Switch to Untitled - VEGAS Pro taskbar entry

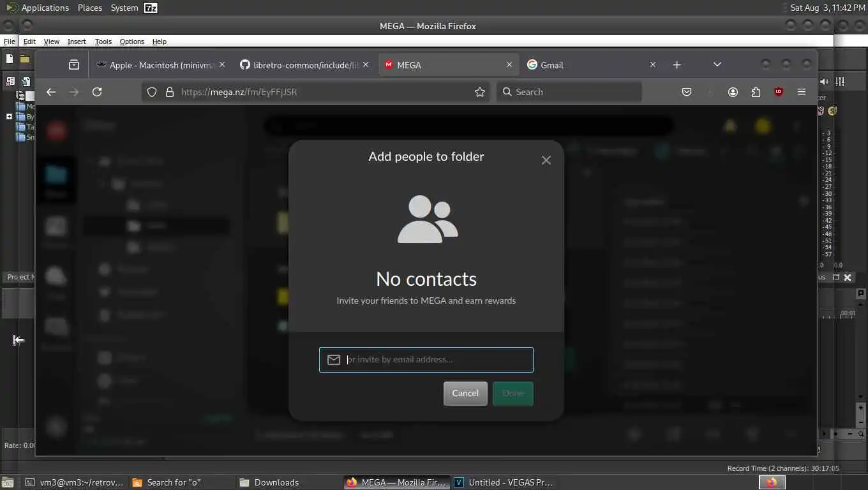coord(504,482)
